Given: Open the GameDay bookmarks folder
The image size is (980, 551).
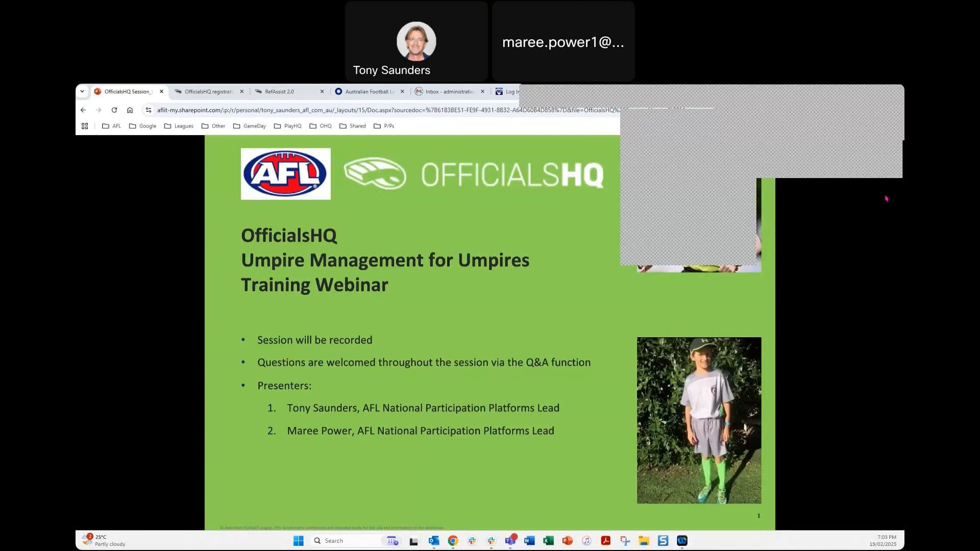Looking at the screenshot, I should click(249, 126).
